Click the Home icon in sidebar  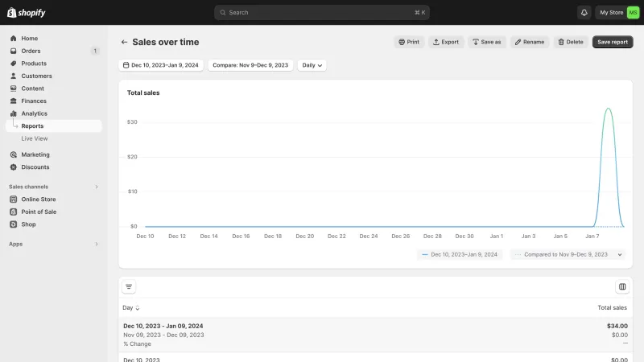pyautogui.click(x=13, y=38)
